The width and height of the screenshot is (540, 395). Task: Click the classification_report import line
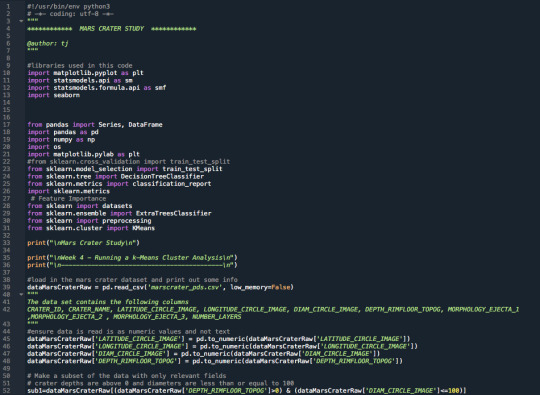point(119,184)
